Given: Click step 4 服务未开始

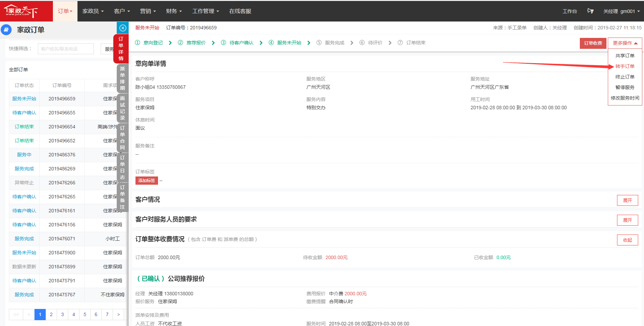Looking at the screenshot, I should coord(285,43).
